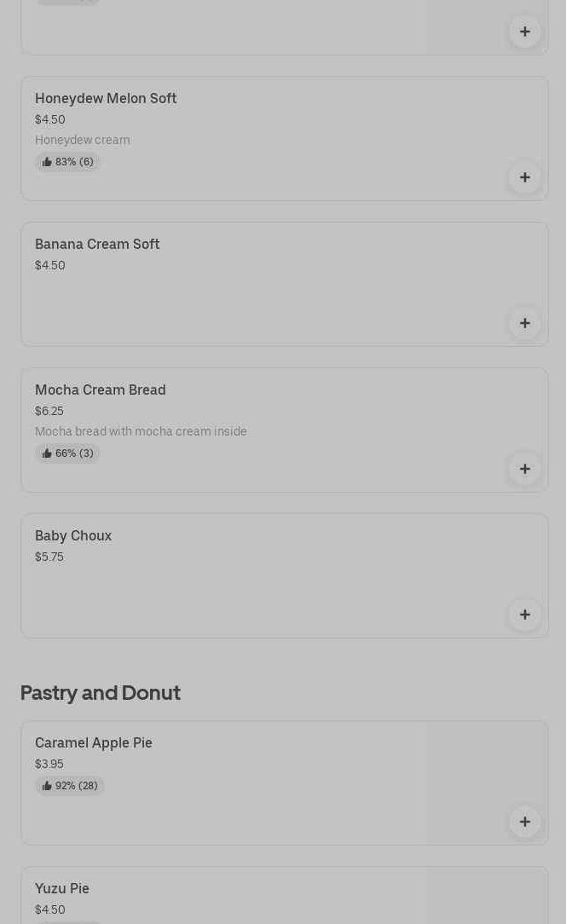
Task: Add Banana Cream Soft to cart
Action: pyautogui.click(x=524, y=323)
